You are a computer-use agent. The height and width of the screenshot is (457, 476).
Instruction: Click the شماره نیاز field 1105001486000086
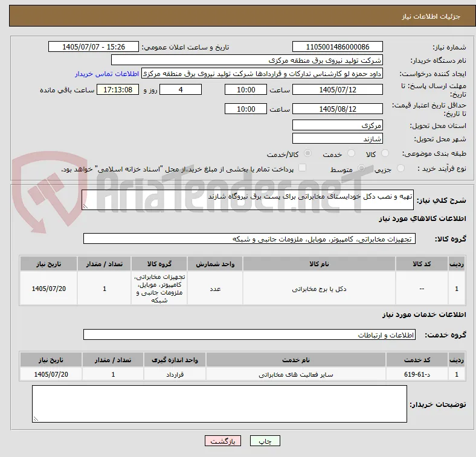click(337, 46)
